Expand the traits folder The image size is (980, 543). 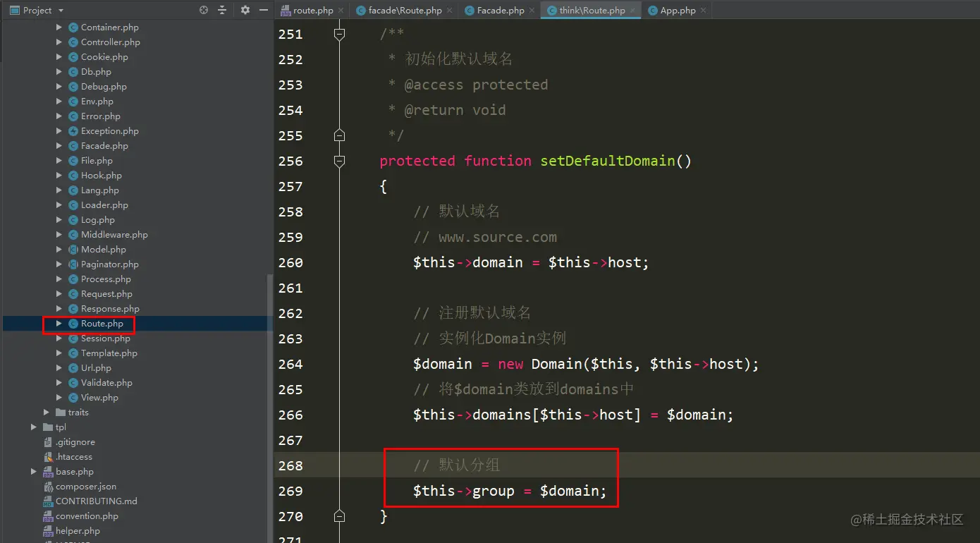tap(47, 413)
